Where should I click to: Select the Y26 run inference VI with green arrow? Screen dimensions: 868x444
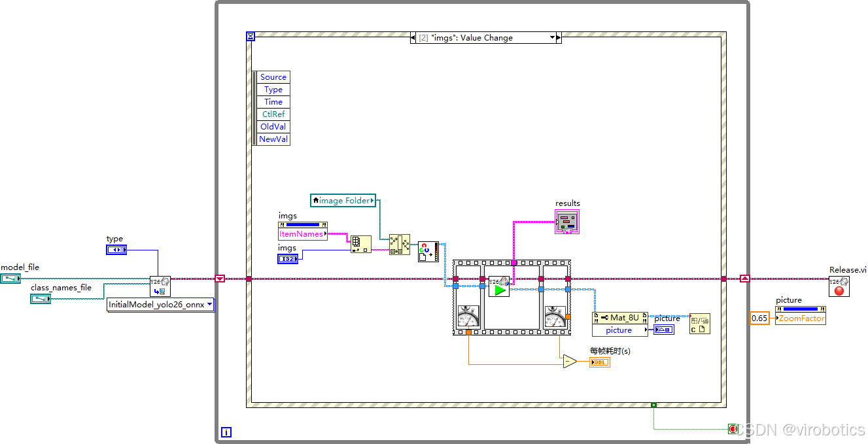[499, 286]
